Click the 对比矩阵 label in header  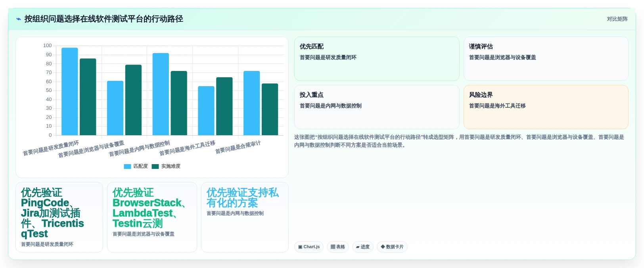tap(617, 19)
